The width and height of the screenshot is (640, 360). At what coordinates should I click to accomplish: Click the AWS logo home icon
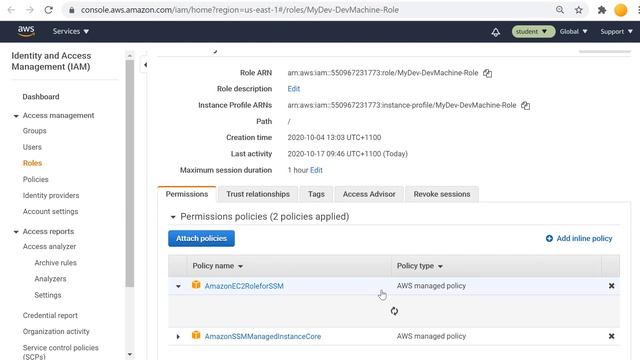(x=26, y=31)
